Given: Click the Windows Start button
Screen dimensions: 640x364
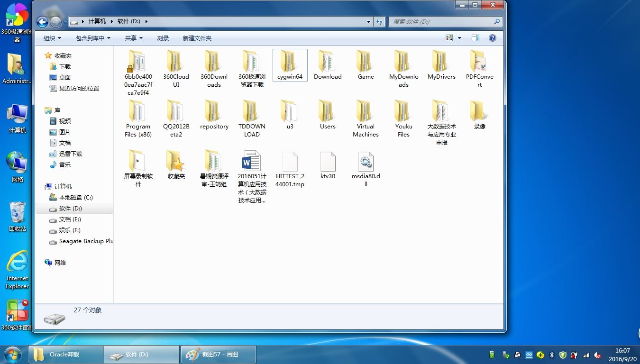Looking at the screenshot, I should click(x=13, y=355).
